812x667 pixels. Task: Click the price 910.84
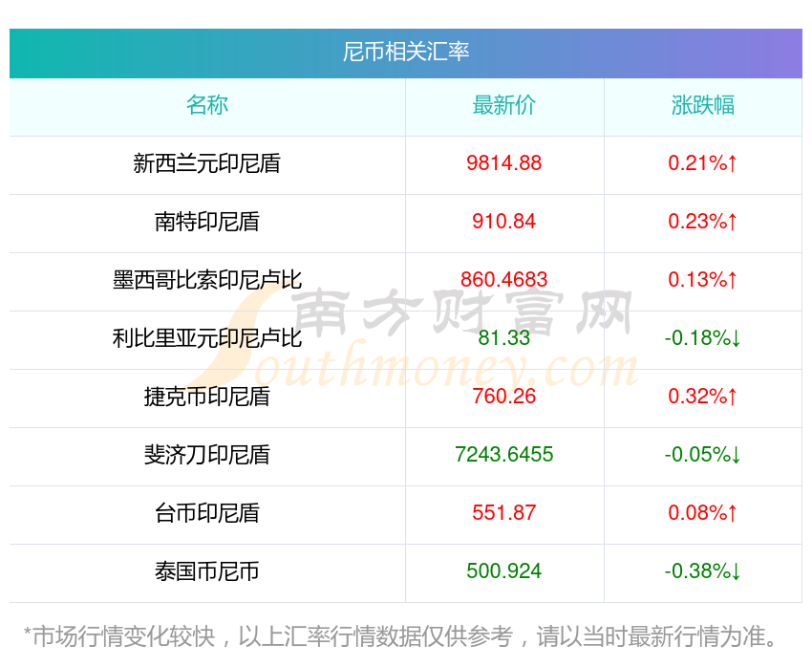[503, 222]
